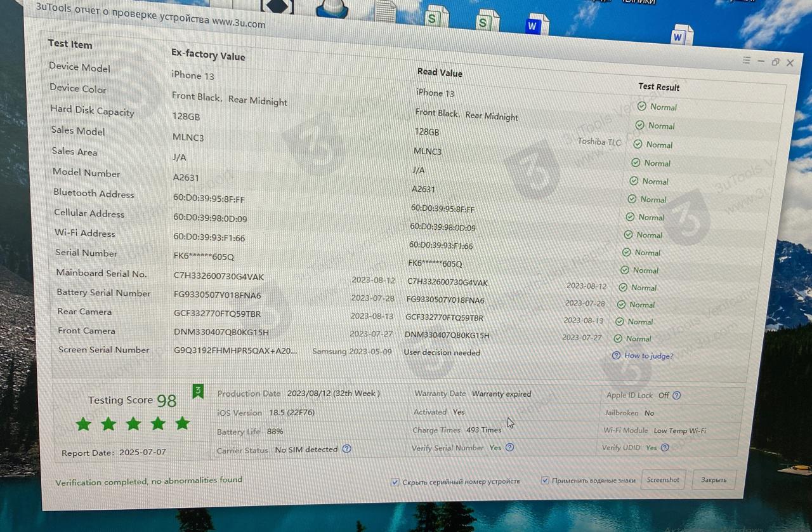812x532 pixels.
Task: Click read-value battery serial FG9330507Y018FNA6
Action: pyautogui.click(x=445, y=300)
